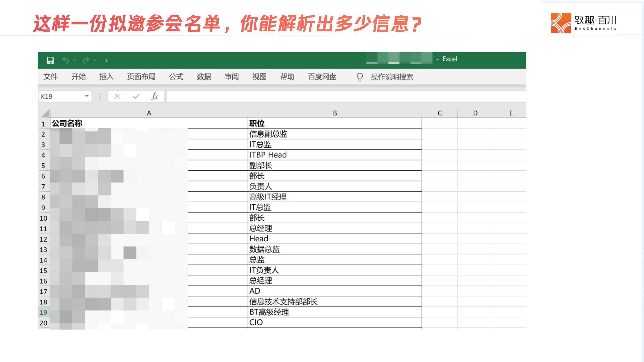
Task: Switch to the 插入 tab
Action: (x=106, y=77)
